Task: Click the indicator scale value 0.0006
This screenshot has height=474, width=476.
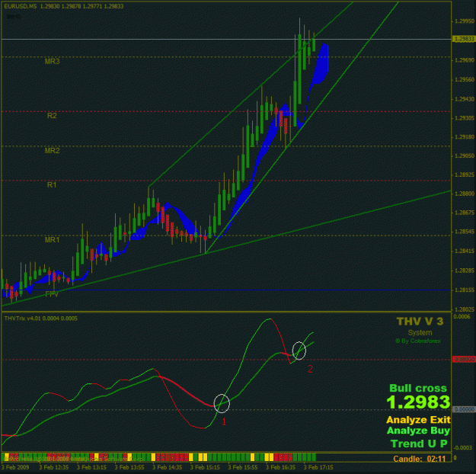Action: click(462, 316)
